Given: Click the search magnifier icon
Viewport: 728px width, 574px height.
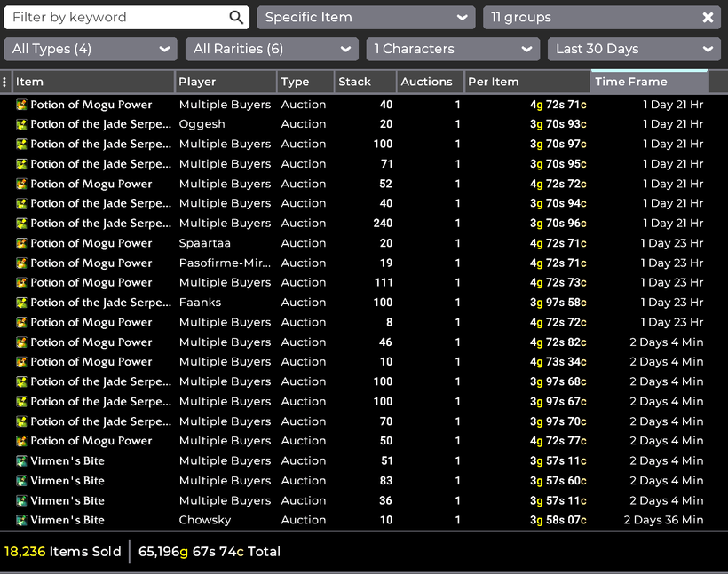Looking at the screenshot, I should [235, 18].
